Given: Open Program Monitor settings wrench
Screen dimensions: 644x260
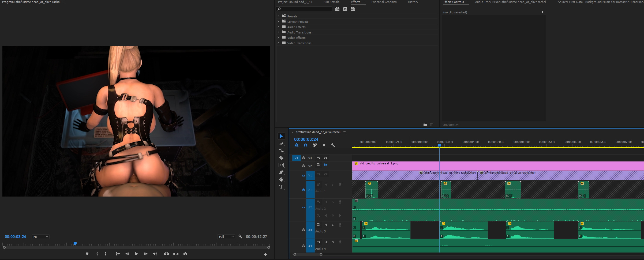Looking at the screenshot, I should [x=240, y=236].
